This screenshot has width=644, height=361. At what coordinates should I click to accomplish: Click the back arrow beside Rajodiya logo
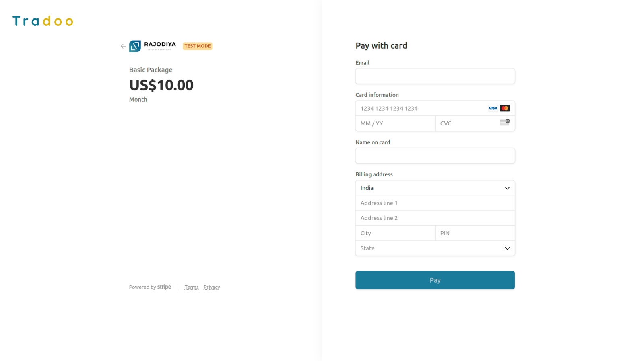[123, 46]
